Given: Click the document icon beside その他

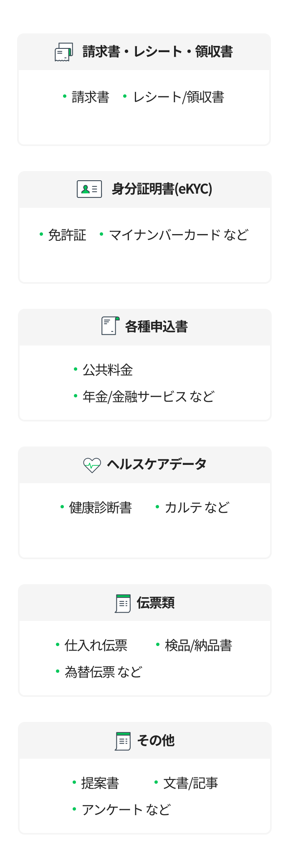Looking at the screenshot, I should point(123,741).
